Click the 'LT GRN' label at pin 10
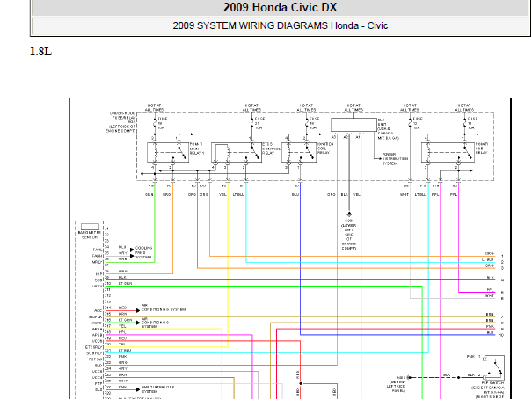532x399 pixels. click(x=125, y=283)
